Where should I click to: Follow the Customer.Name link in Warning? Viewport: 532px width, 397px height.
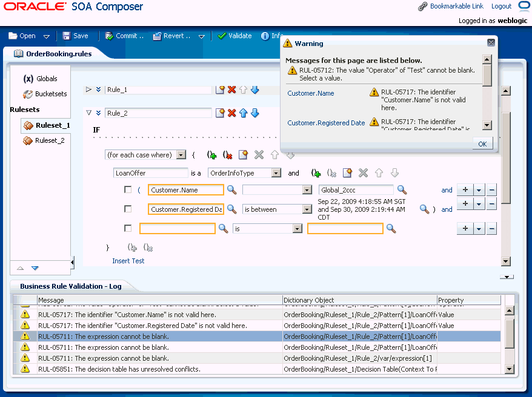pos(311,93)
